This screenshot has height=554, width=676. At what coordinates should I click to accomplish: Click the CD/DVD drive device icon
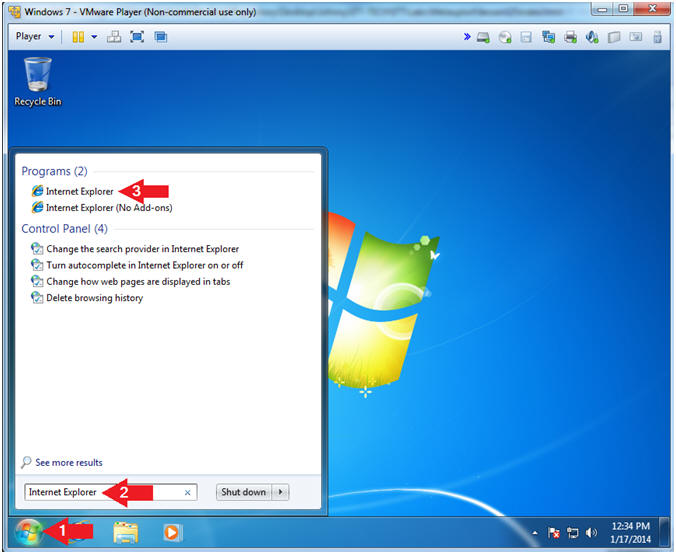505,37
